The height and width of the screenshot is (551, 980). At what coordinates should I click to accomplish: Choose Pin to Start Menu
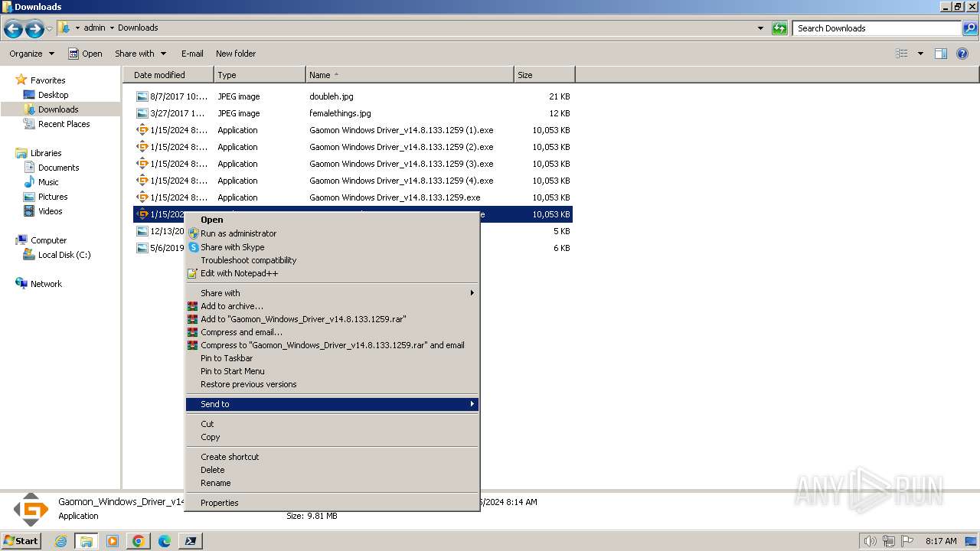point(332,371)
